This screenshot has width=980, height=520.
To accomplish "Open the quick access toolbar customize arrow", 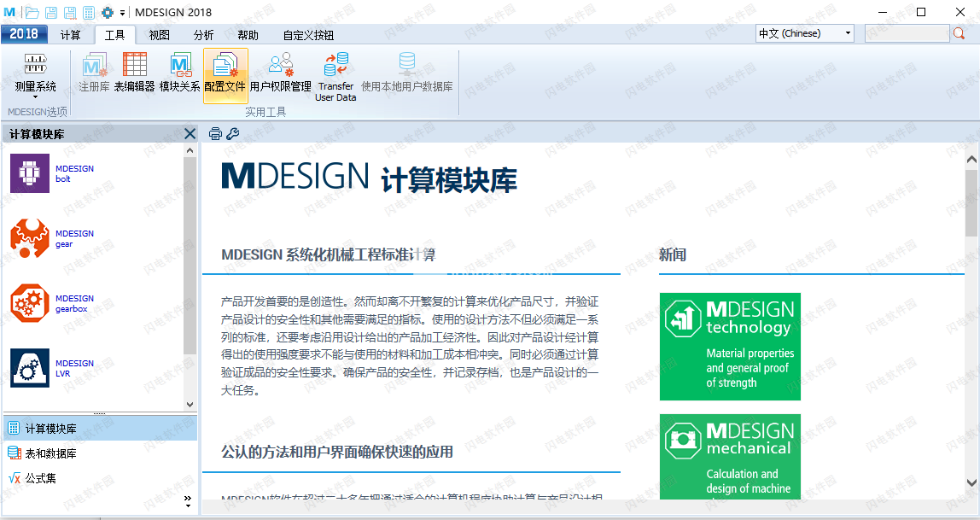I will tap(123, 13).
